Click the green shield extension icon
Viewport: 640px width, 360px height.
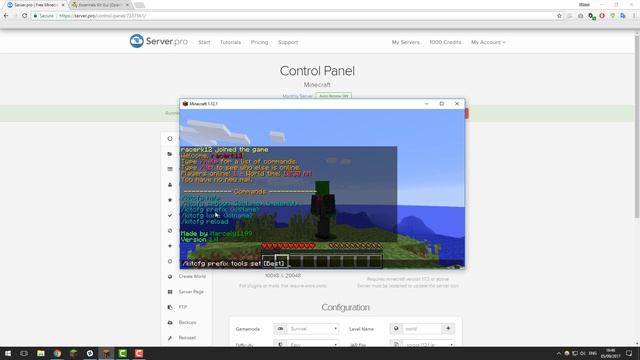613,16
